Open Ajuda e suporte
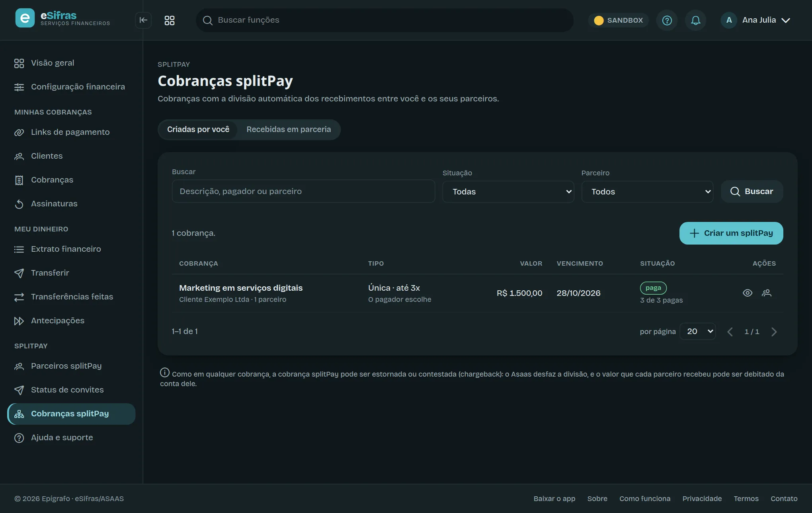The height and width of the screenshot is (513, 812). pos(72,437)
